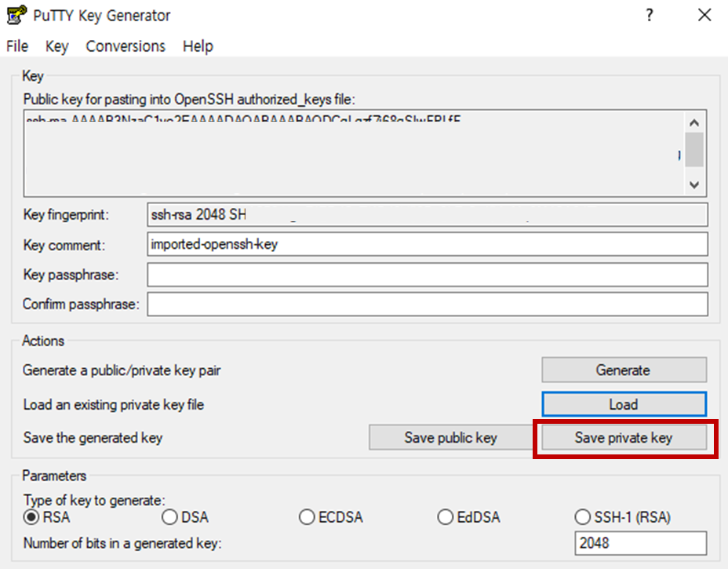Click the 'Key passphrase:' label
This screenshot has width=728, height=569.
tap(71, 275)
